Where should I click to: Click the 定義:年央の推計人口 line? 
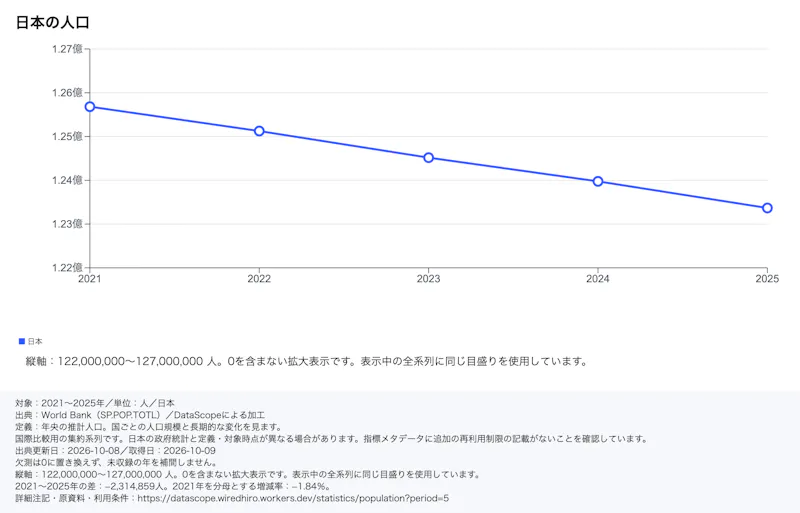[148, 427]
